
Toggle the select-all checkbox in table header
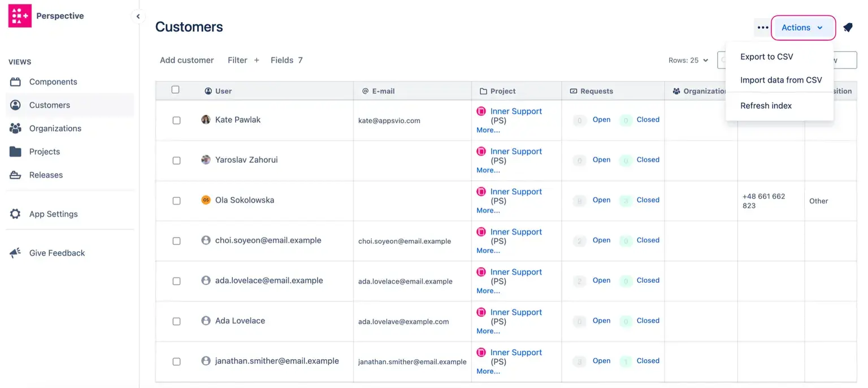[175, 90]
